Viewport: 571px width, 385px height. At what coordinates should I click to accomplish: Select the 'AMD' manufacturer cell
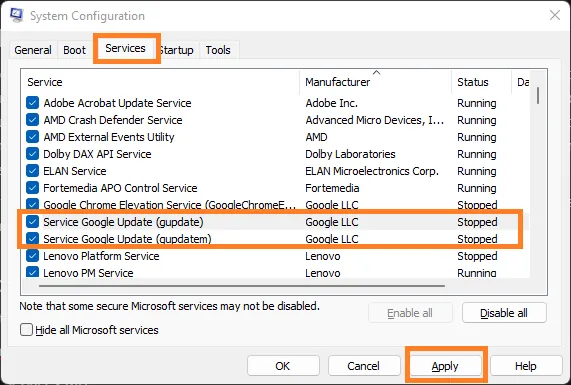pos(316,137)
